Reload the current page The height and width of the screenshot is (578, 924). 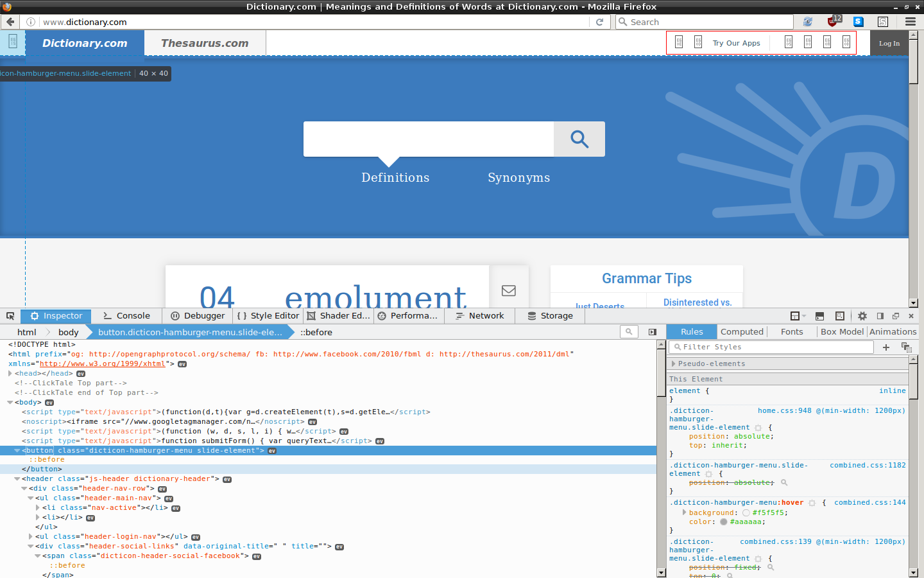[x=599, y=22]
